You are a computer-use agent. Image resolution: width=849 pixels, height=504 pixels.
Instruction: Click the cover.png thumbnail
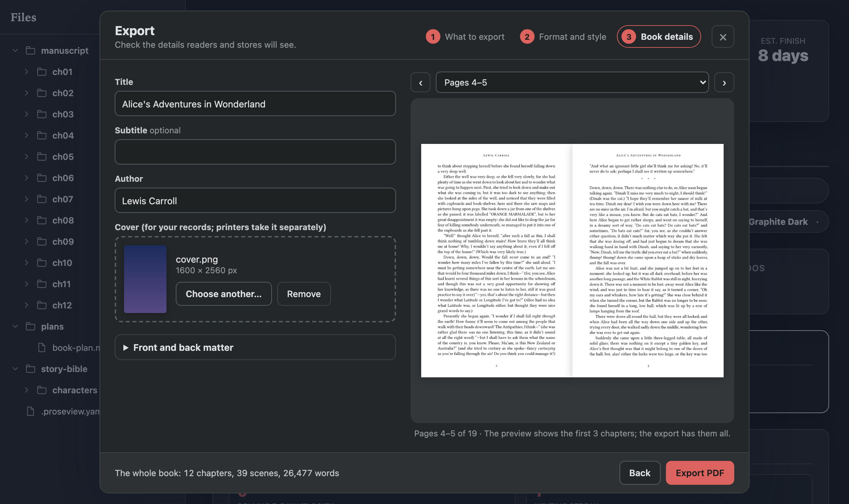(145, 279)
